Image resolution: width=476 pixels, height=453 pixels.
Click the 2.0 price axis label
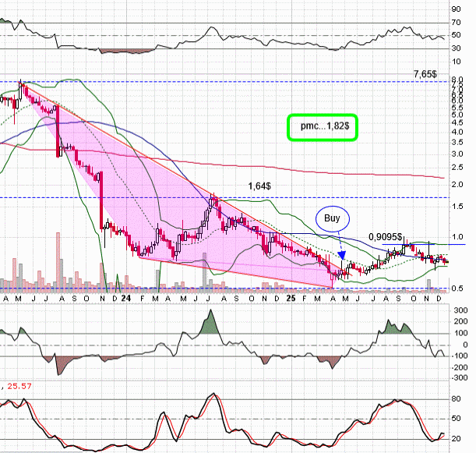coord(460,185)
